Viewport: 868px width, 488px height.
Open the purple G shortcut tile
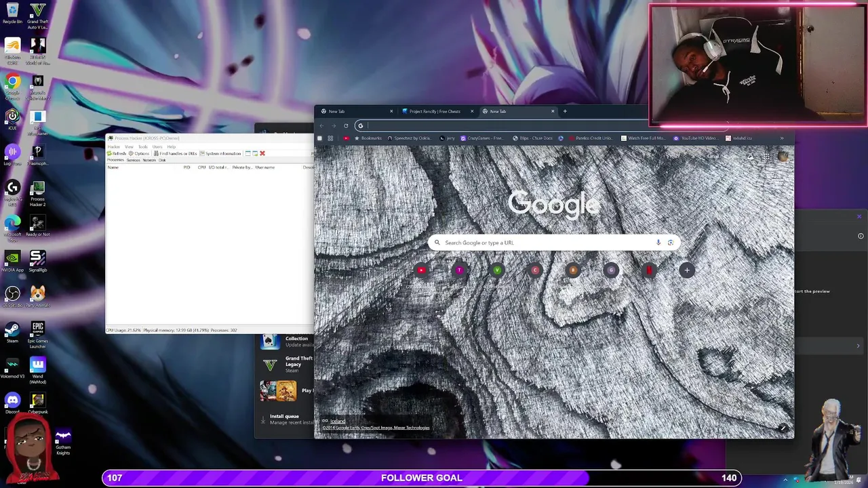pos(611,270)
